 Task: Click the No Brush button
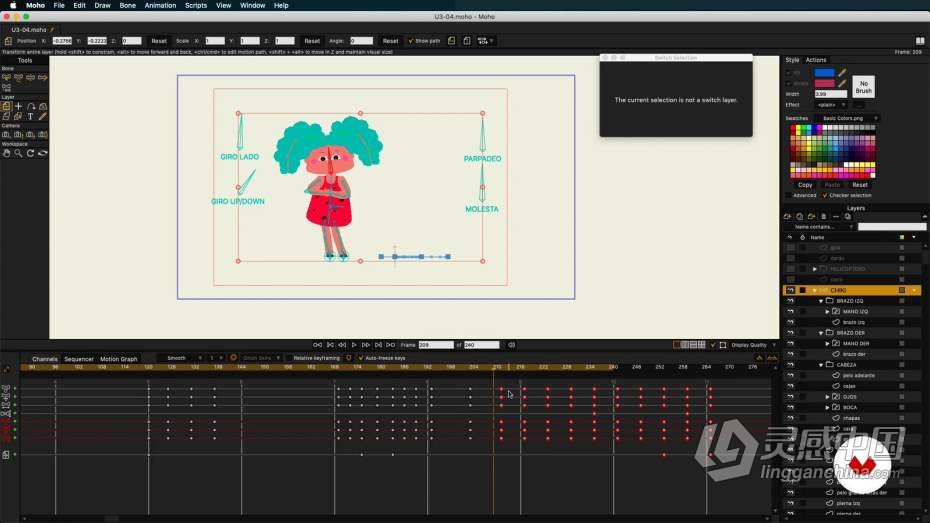click(864, 87)
